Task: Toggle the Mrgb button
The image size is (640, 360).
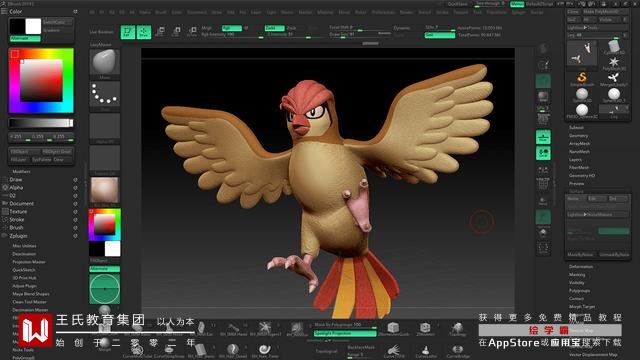Action: pyautogui.click(x=207, y=28)
